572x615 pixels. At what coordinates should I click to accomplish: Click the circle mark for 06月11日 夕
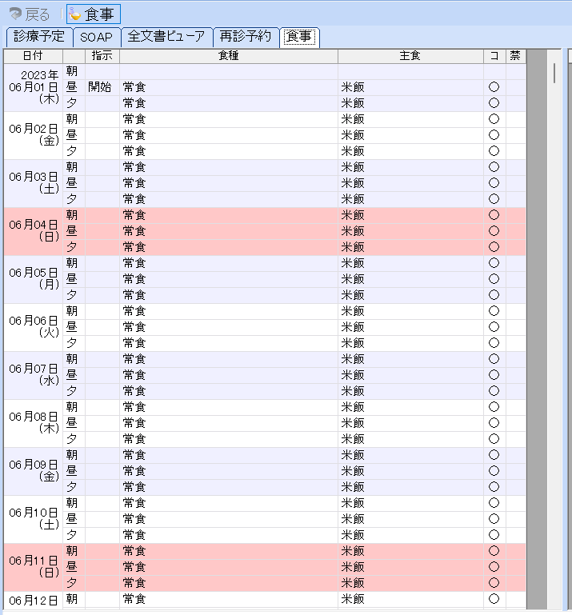tap(494, 583)
